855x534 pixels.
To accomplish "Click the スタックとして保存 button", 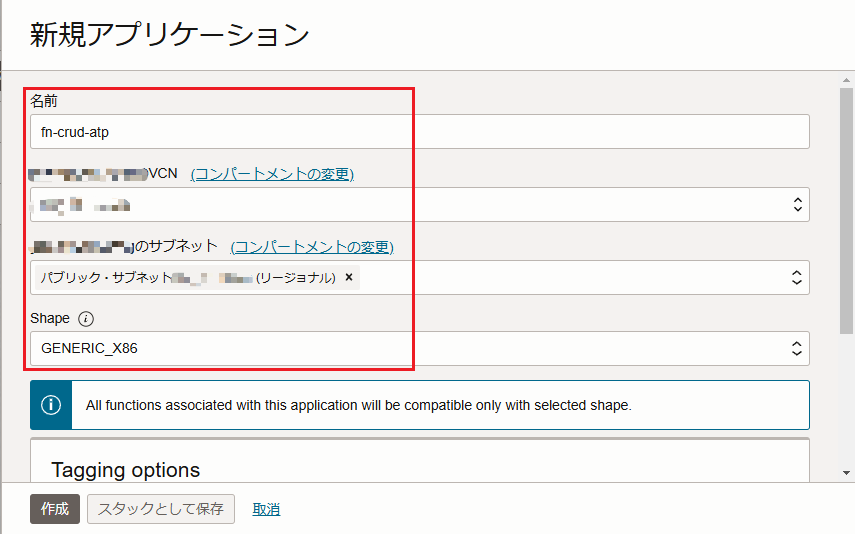I will coord(161,509).
